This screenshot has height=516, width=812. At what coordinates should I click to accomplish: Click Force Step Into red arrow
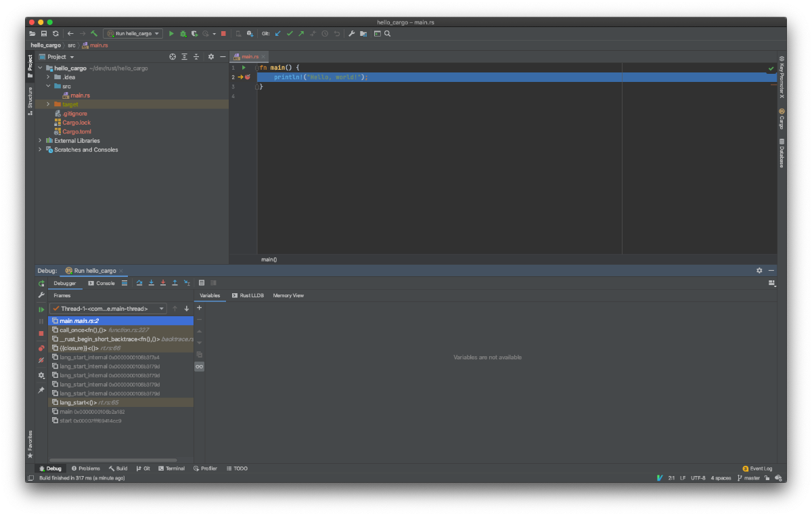tap(163, 283)
